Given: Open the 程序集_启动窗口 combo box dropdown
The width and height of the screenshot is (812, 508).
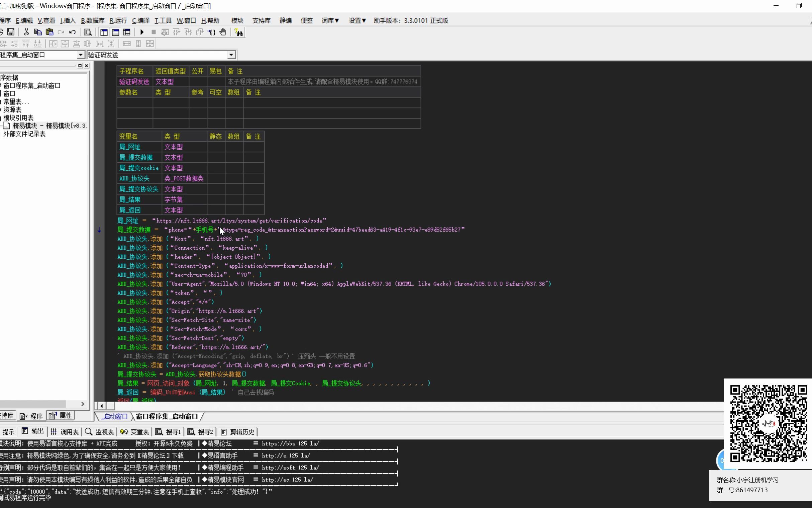Looking at the screenshot, I should [81, 55].
